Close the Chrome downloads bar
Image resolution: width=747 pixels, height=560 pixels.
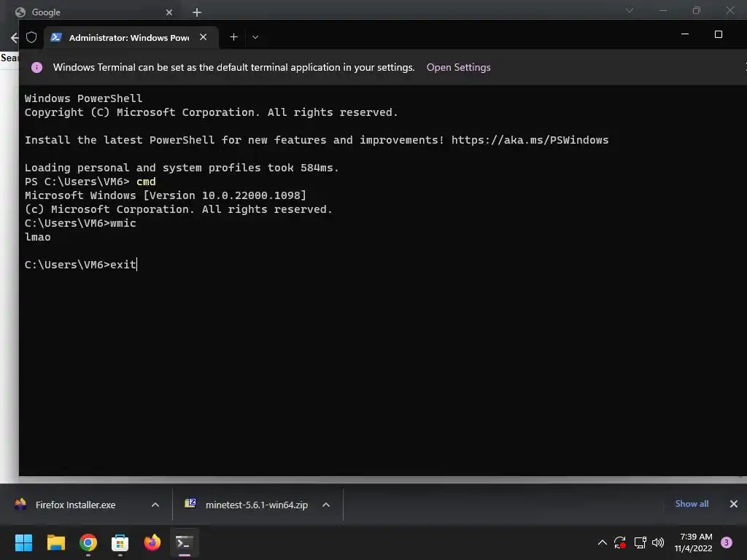pos(734,504)
